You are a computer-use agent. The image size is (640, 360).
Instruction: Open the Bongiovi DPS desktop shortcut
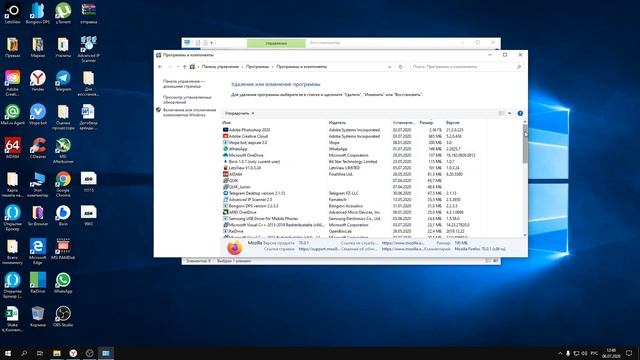38,13
